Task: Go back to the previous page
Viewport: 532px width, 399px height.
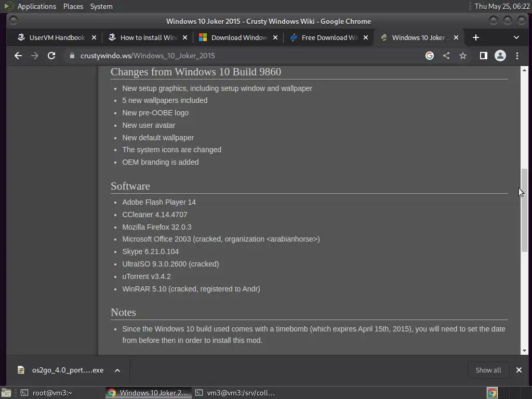Action: (18, 56)
